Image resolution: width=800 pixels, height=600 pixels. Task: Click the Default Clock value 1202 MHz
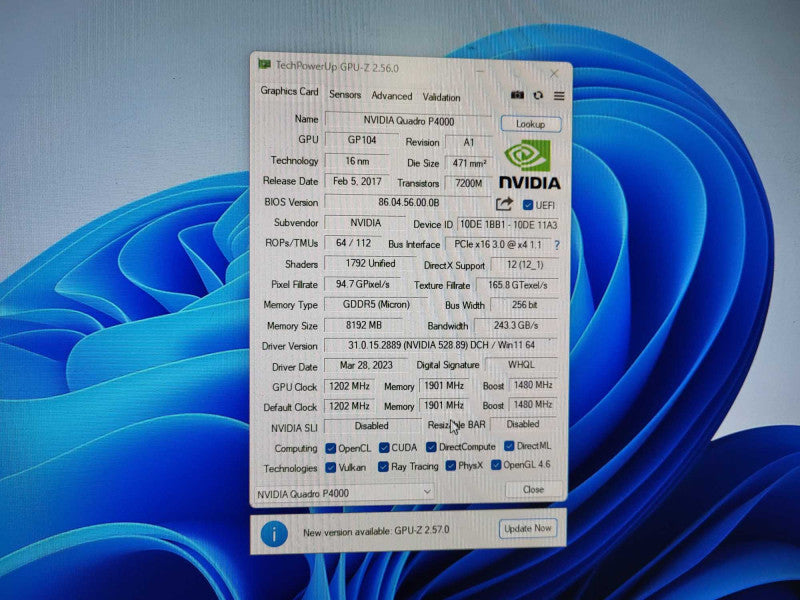click(x=349, y=406)
